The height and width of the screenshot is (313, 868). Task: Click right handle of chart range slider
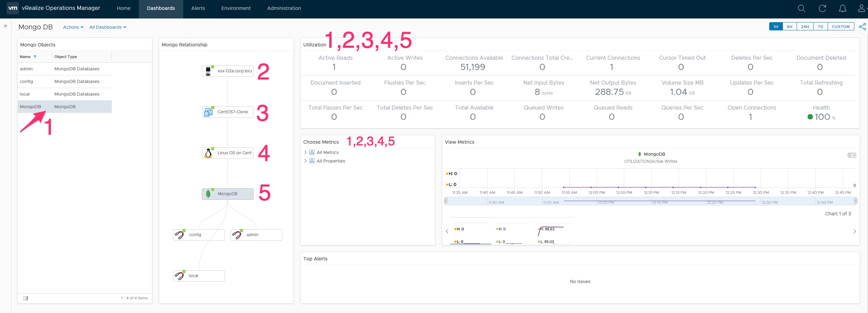[856, 201]
